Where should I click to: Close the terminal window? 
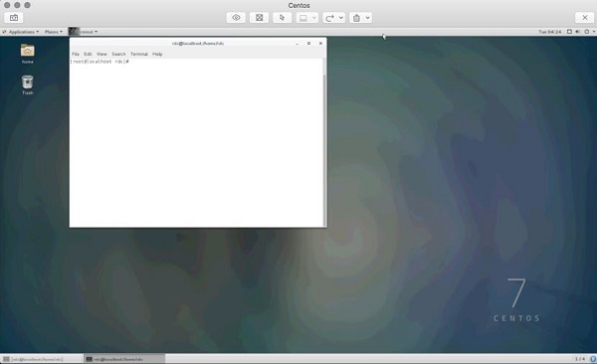[x=320, y=44]
